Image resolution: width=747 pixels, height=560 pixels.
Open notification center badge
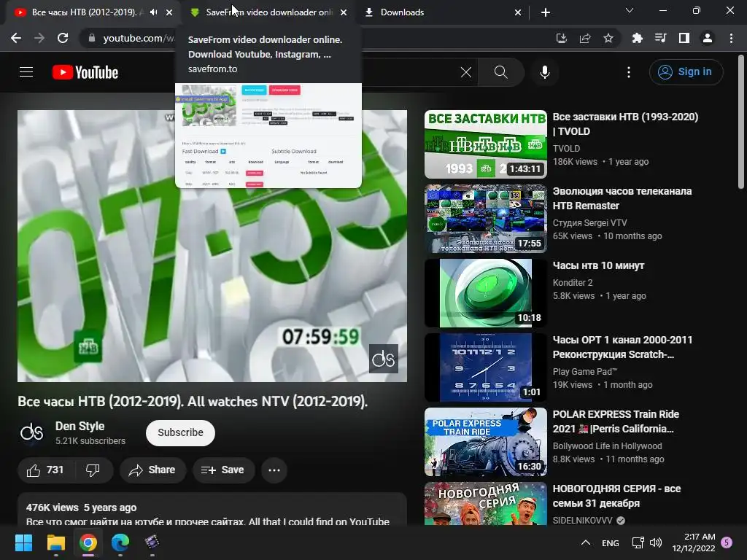[x=727, y=542]
